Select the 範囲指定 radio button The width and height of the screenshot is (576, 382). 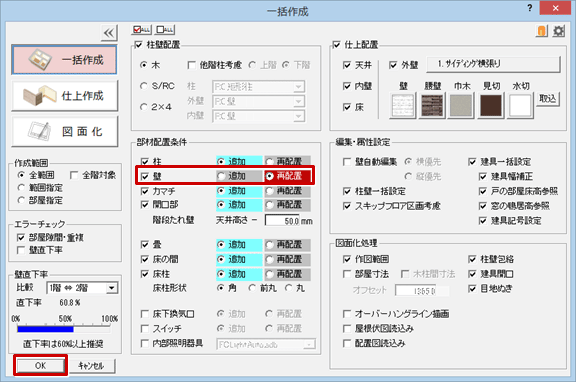pos(21,188)
